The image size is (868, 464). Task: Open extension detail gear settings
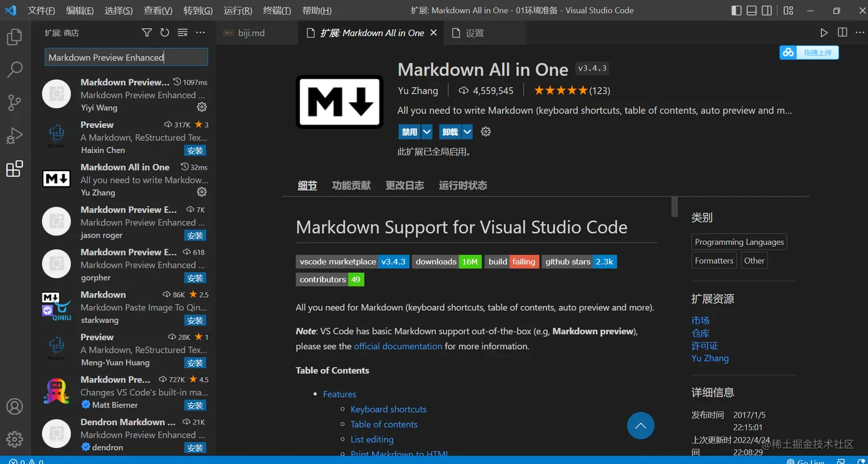(x=486, y=132)
